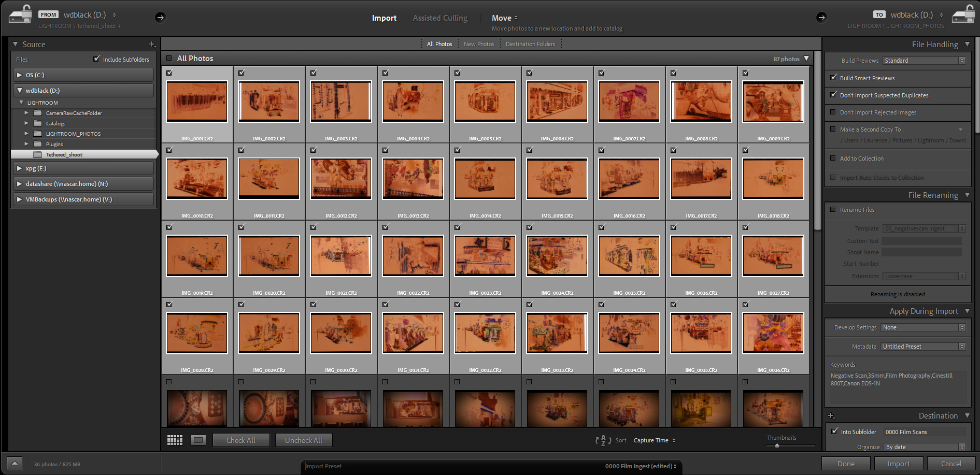Toggle Build Smart Previews checkbox
This screenshot has width=980, height=475.
(x=833, y=78)
